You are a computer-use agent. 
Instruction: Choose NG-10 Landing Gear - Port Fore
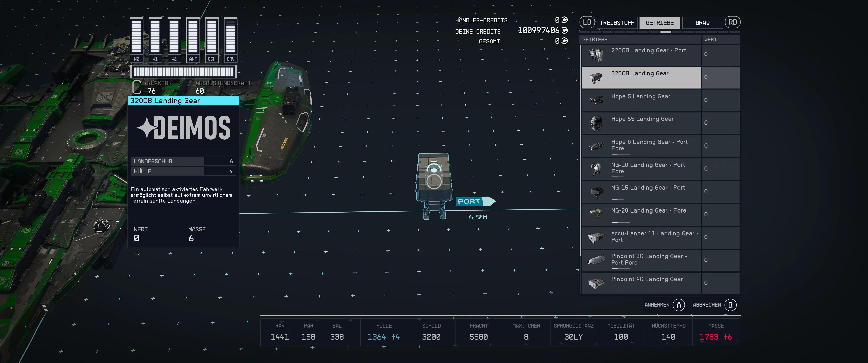pyautogui.click(x=660, y=169)
